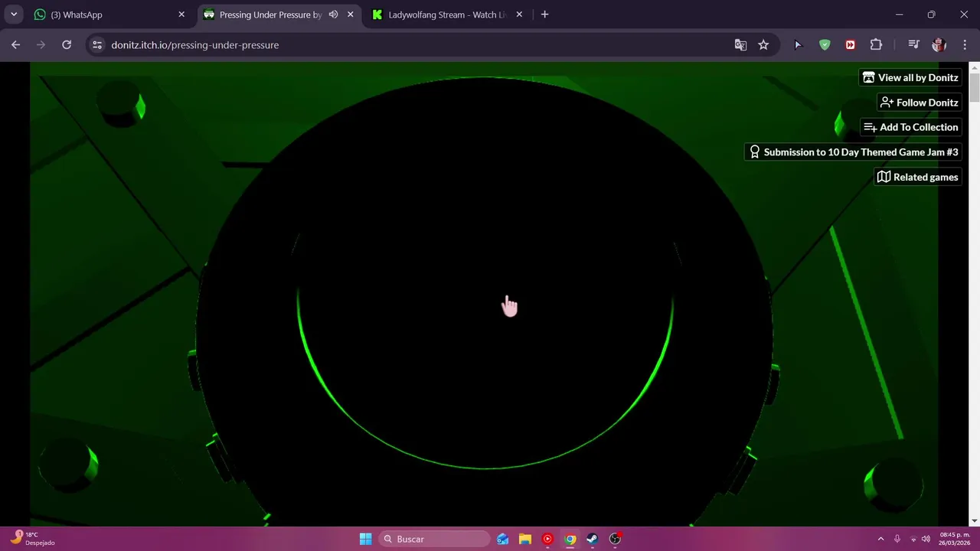Open the 10 Day Themed Game Jam #3 submission
This screenshot has height=551, width=980.
[x=853, y=152]
